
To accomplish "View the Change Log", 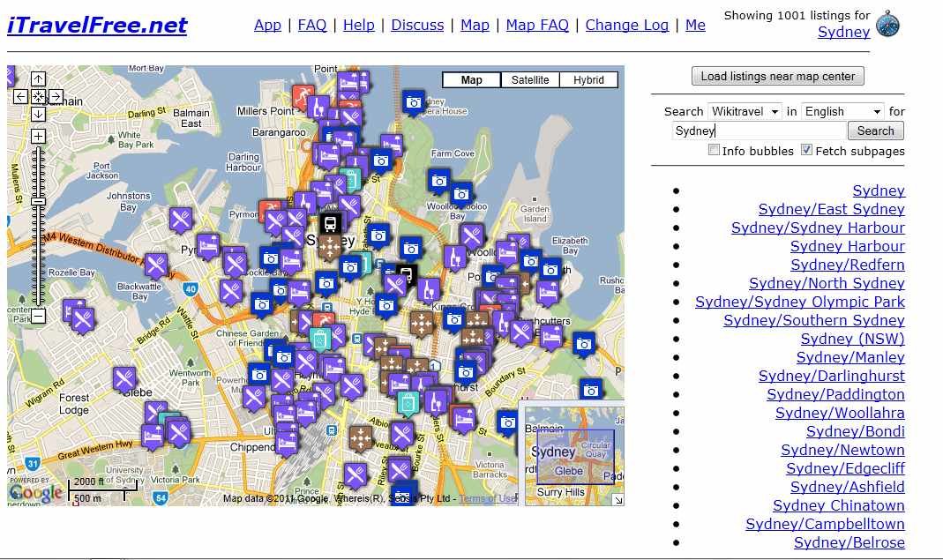I will pos(626,26).
